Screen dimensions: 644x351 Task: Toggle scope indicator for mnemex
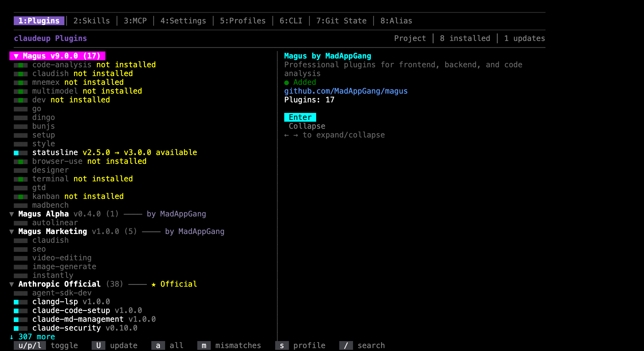21,82
